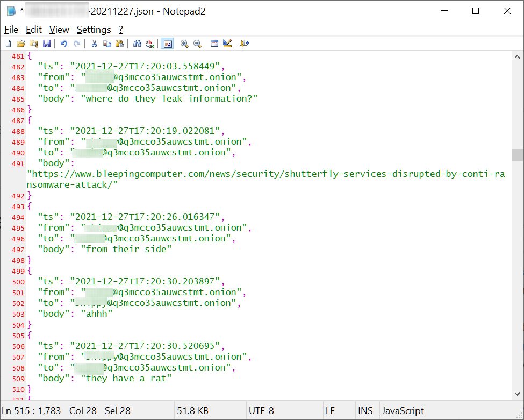Screen dimensions: 524x420
Task: Click the Open file folder icon
Action: tap(21, 44)
